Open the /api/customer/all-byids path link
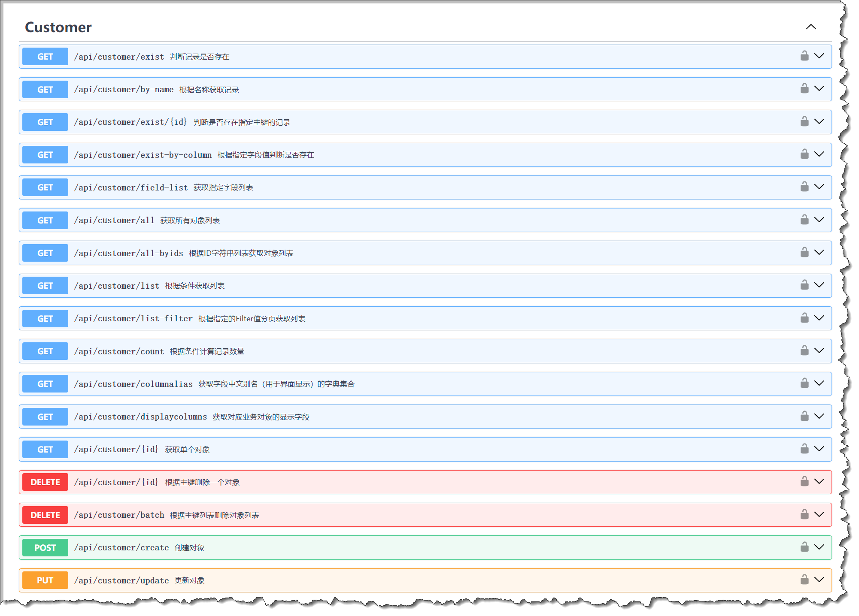This screenshot has height=616, width=859. pyautogui.click(x=128, y=253)
